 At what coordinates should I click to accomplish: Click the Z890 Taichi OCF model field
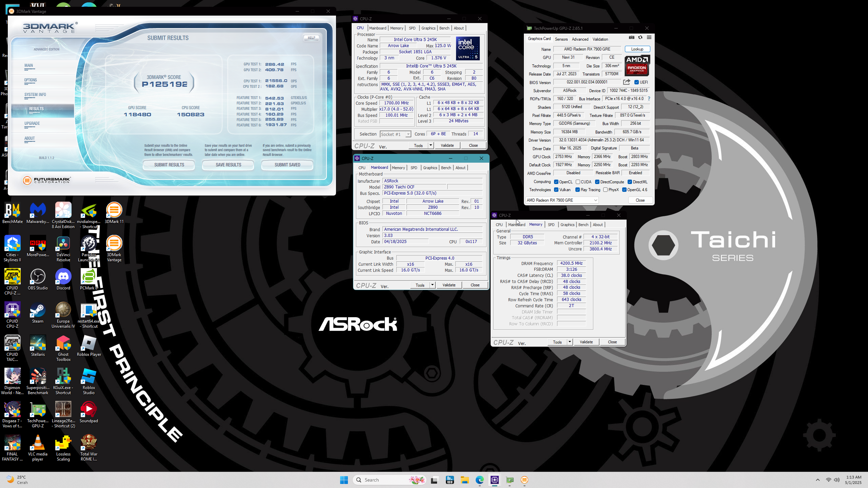pyautogui.click(x=414, y=187)
